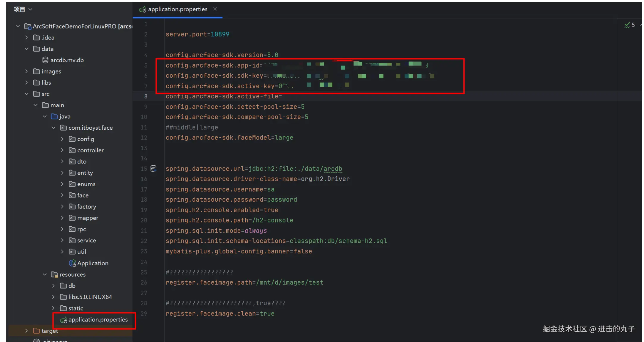
Task: Click the ArcSoftFaceDemoForLinuxPRO project module icon
Action: [x=28, y=26]
